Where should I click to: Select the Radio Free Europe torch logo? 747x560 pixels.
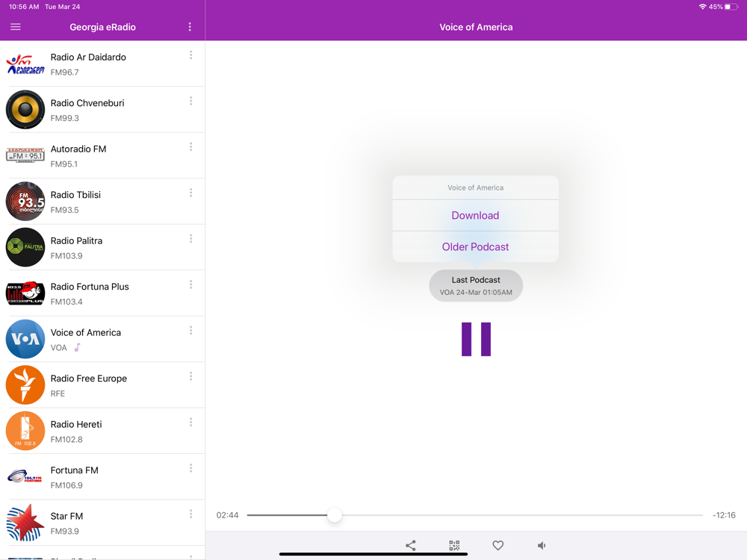click(25, 385)
